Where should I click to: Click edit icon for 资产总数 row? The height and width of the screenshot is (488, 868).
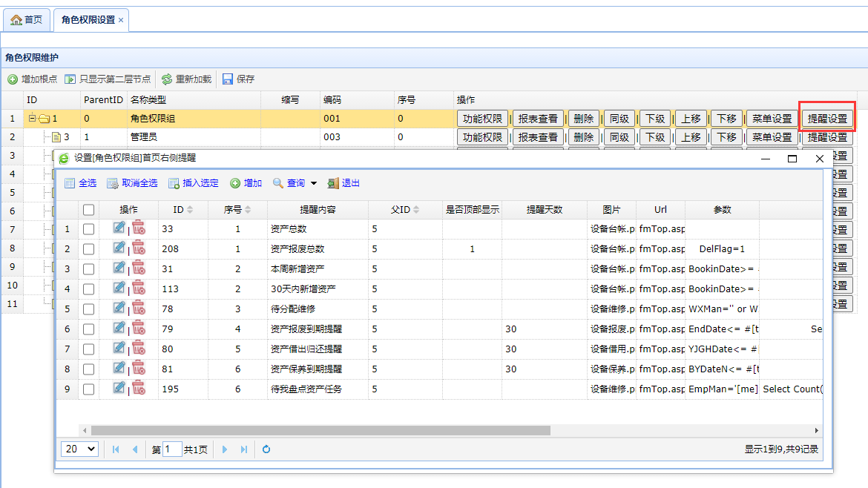pyautogui.click(x=119, y=228)
